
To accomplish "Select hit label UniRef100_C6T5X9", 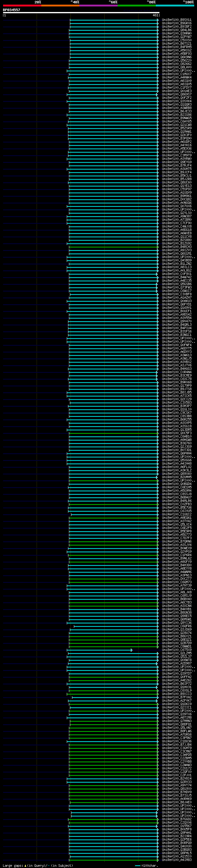I will [x=176, y=650].
